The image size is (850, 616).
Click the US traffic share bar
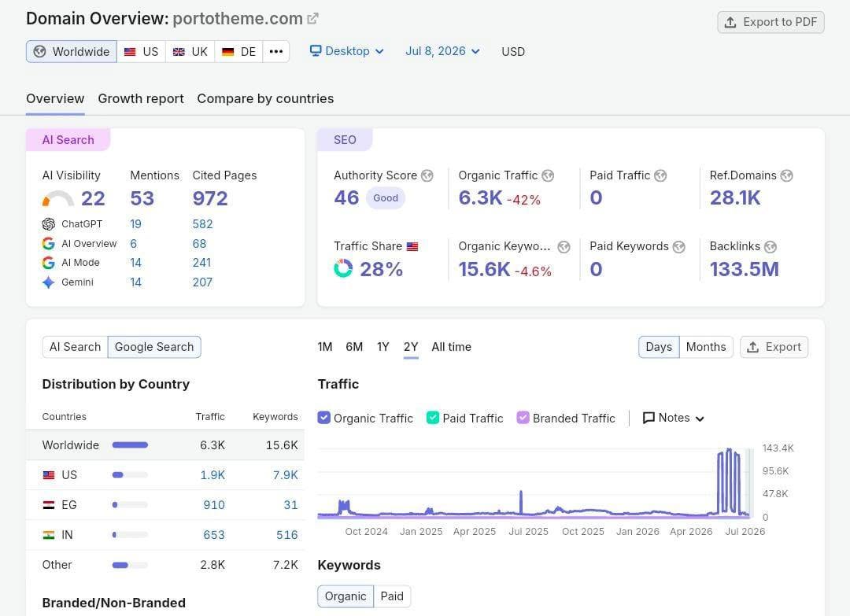(130, 475)
